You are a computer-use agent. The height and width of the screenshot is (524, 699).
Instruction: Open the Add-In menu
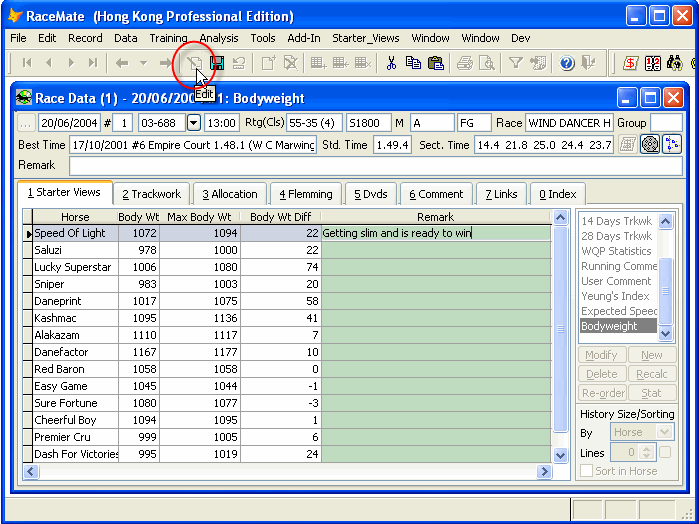pos(304,38)
